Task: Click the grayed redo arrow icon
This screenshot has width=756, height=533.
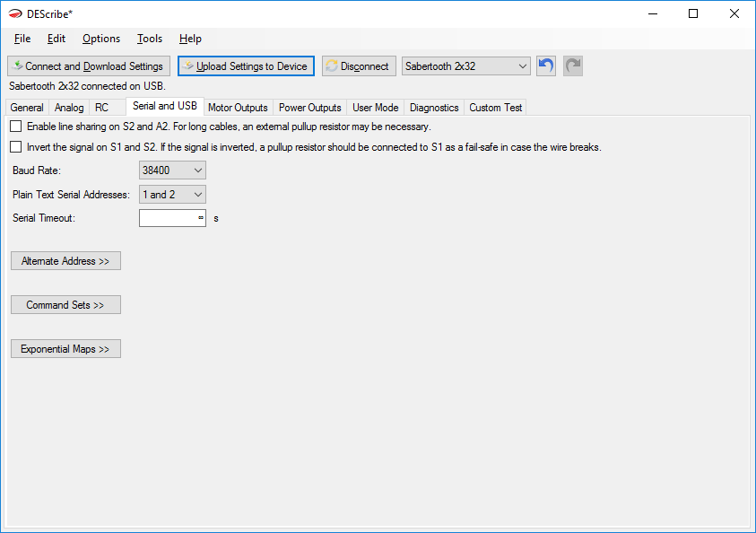Action: tap(573, 66)
